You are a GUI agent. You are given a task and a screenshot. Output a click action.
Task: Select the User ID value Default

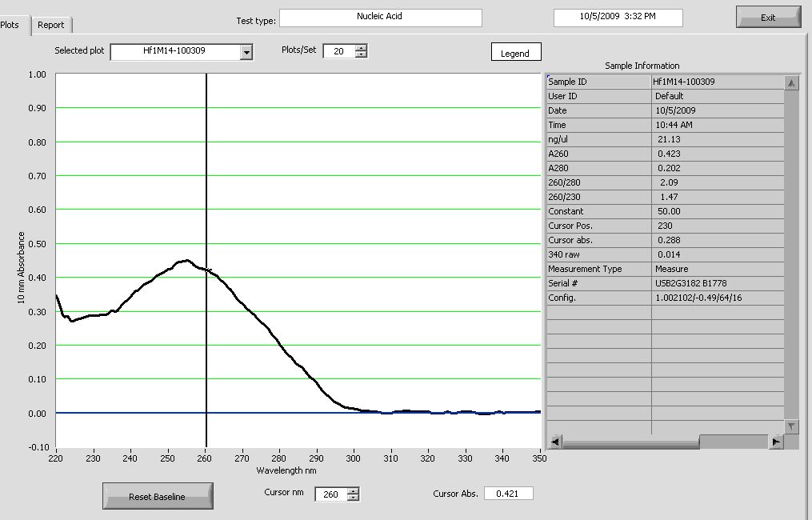(x=669, y=96)
